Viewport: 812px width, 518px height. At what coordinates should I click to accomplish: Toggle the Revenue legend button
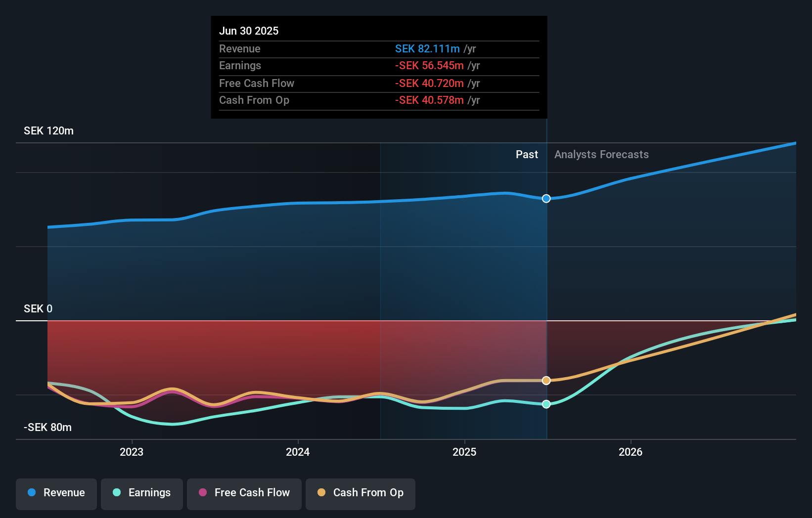point(56,494)
